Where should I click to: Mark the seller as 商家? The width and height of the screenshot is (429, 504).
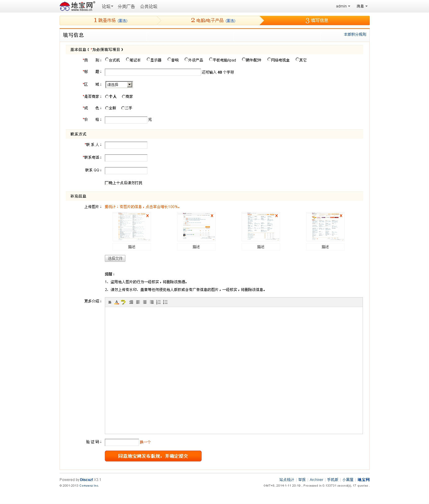[123, 97]
